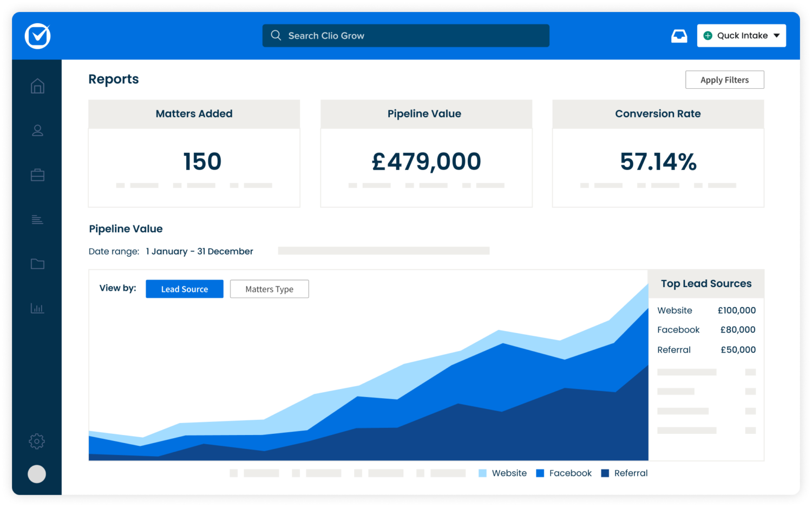Open the Settings gear icon

coord(37,441)
